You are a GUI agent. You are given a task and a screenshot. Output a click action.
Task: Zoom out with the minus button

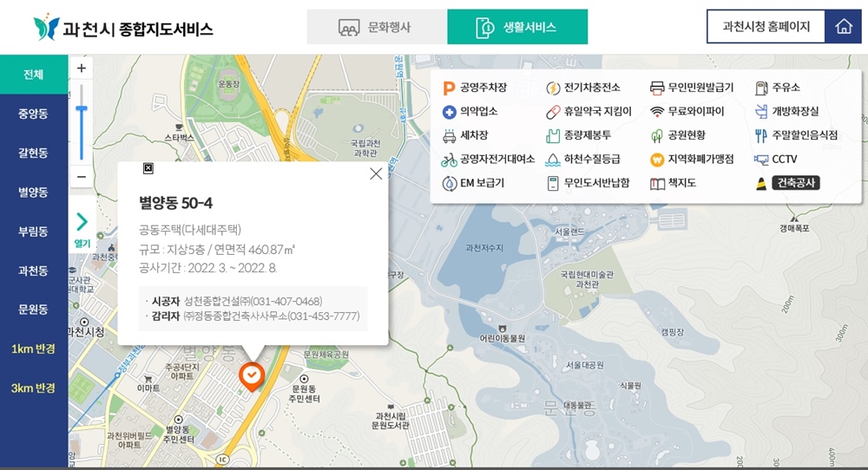[82, 177]
